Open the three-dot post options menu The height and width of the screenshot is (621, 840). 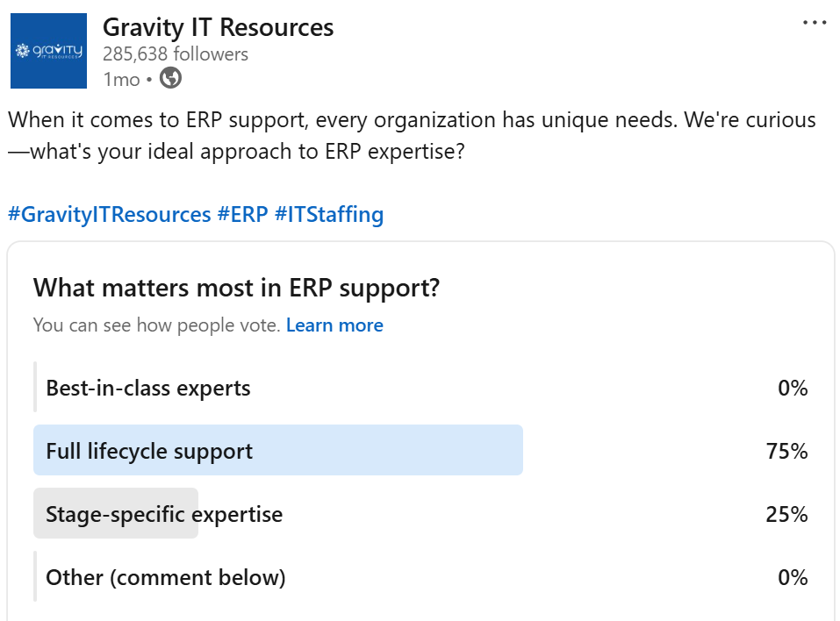815,23
